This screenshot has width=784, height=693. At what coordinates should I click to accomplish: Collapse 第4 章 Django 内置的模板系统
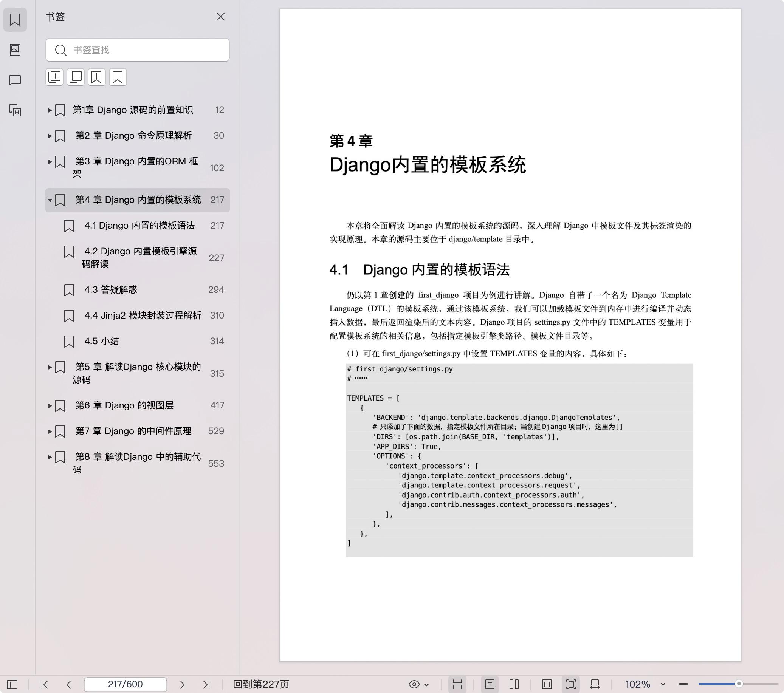[50, 200]
